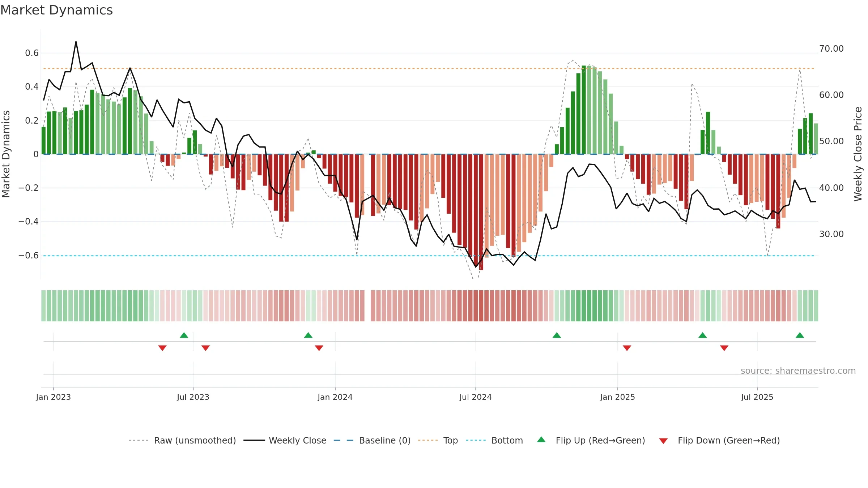The image size is (868, 488).
Task: Click the last green flip-up marker after Jul 2025
Action: click(x=800, y=335)
